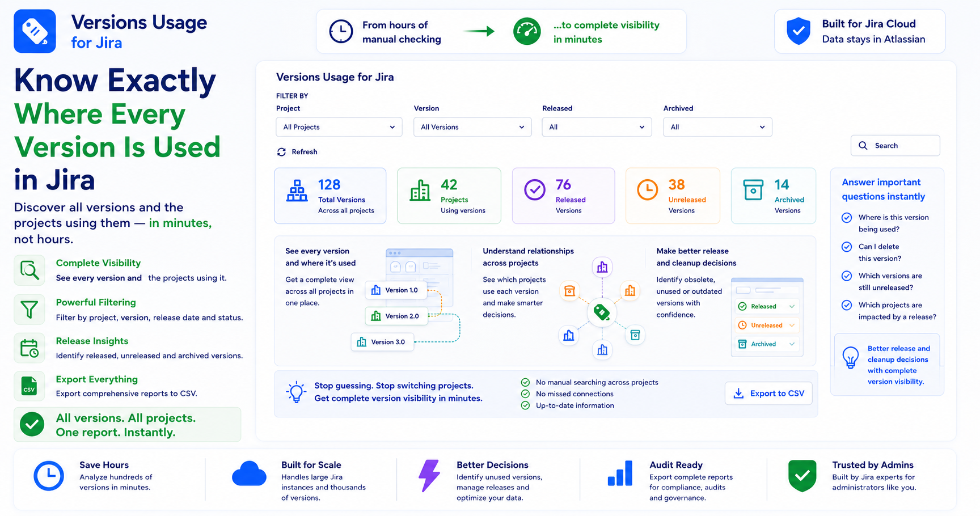
Task: Click the green check icon beside All versions
Action: [32, 424]
